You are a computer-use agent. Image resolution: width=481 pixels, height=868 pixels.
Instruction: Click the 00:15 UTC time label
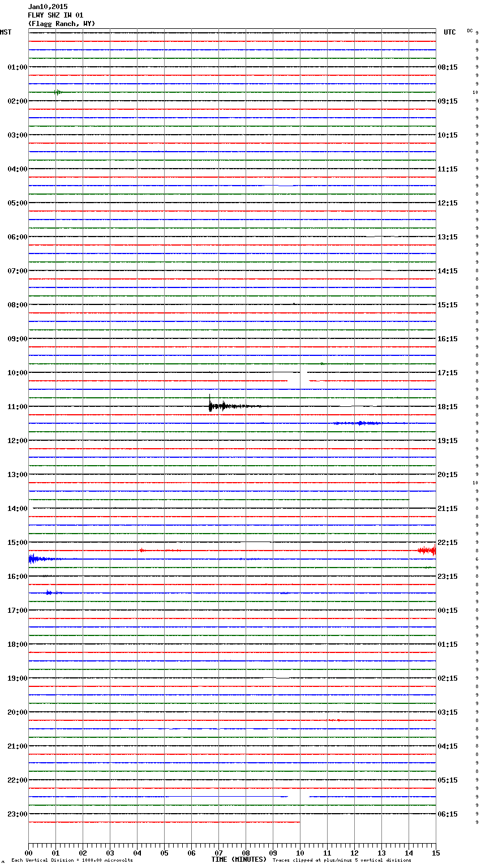coord(448,611)
